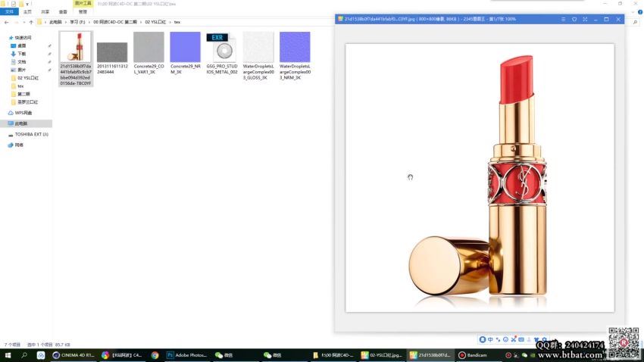Unpin Desktop using its pin icon
644x362 pixels.
coord(50,46)
